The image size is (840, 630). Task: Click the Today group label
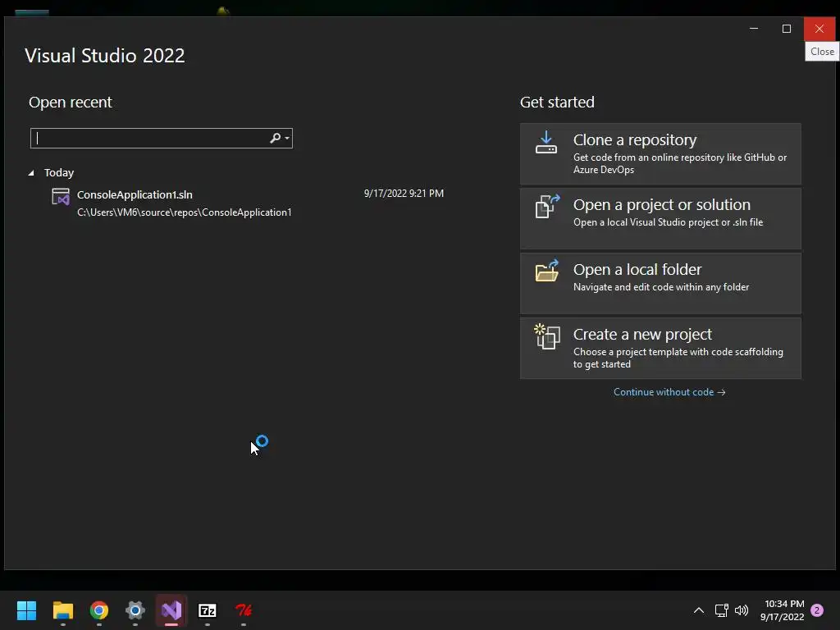59,172
